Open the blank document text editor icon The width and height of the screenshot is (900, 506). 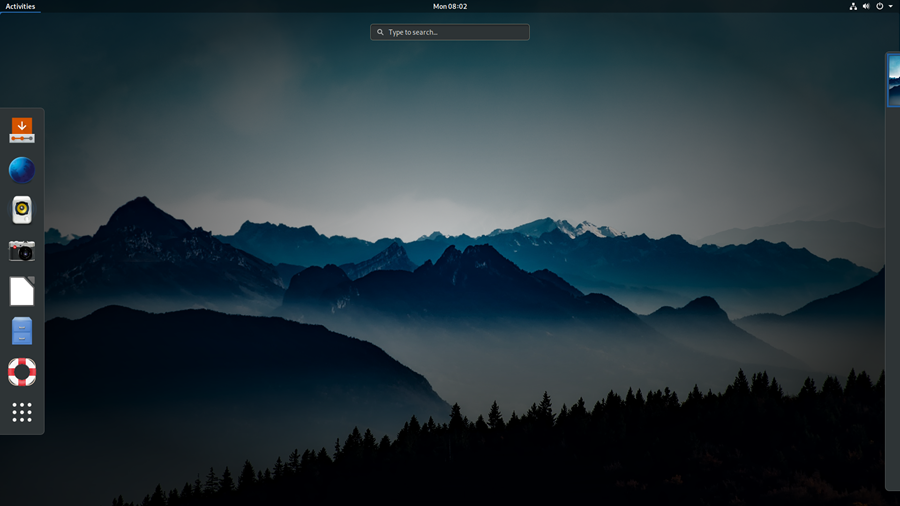[x=22, y=291]
